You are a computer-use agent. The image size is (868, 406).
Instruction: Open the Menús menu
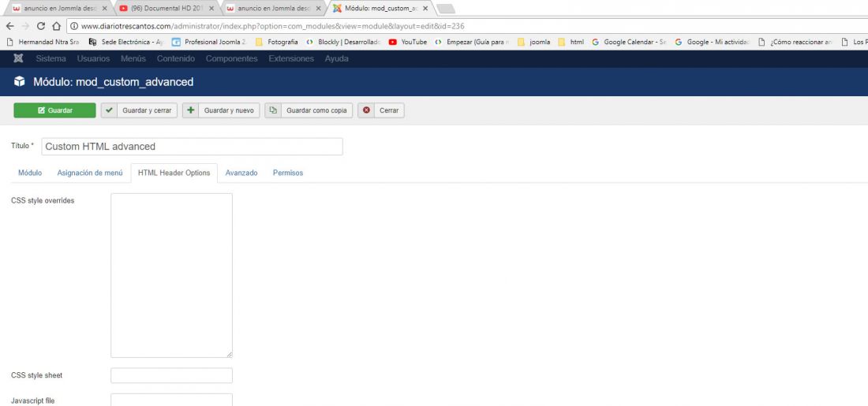133,58
